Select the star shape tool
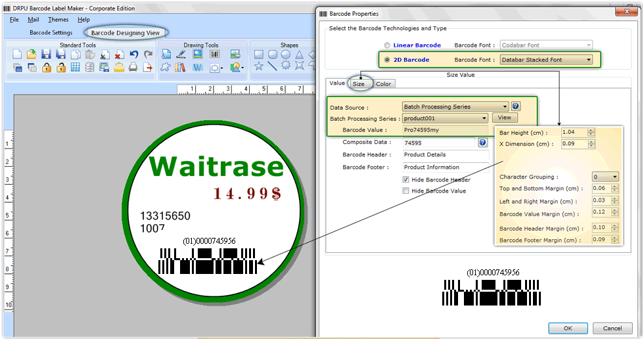 click(258, 66)
